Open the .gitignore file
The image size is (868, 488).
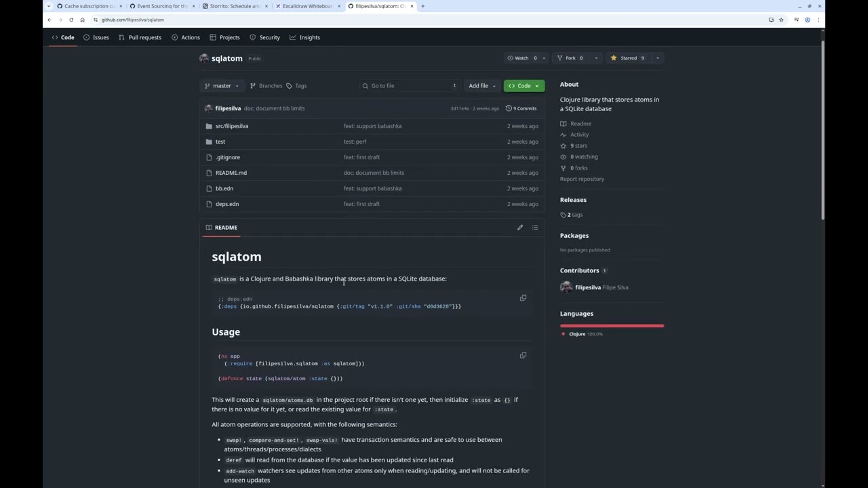[x=228, y=157]
